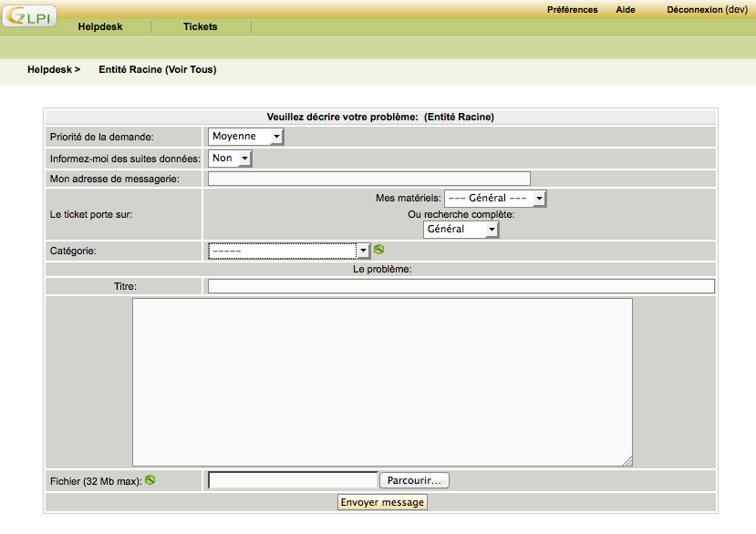Click inside the large problem description textarea
The width and height of the screenshot is (756, 534).
point(382,382)
